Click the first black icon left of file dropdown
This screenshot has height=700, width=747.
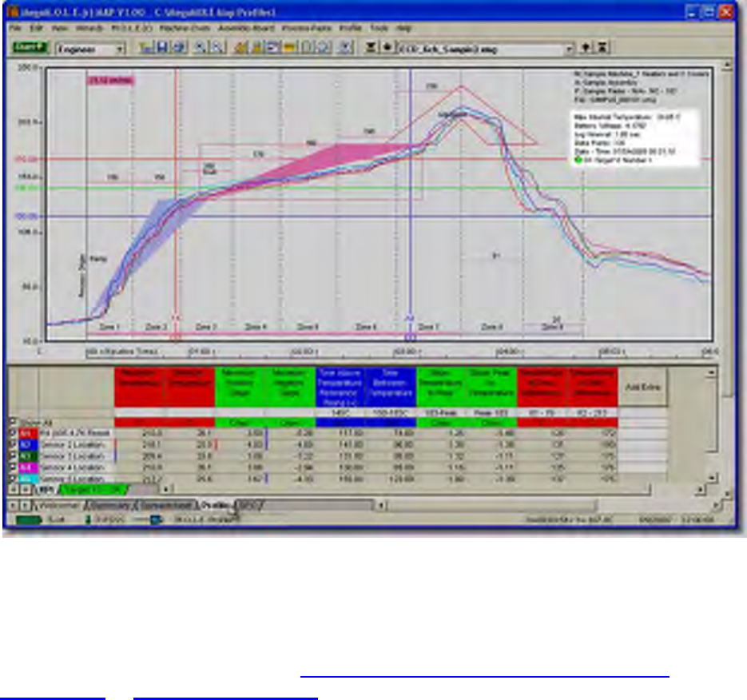point(370,47)
